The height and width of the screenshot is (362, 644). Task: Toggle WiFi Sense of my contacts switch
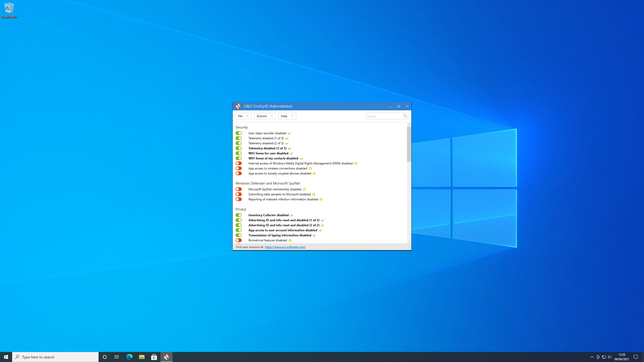pyautogui.click(x=238, y=158)
